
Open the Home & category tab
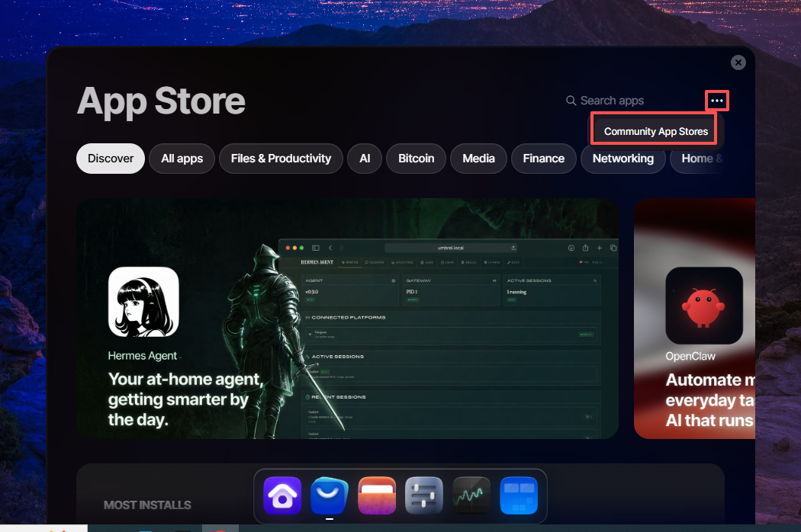(698, 159)
